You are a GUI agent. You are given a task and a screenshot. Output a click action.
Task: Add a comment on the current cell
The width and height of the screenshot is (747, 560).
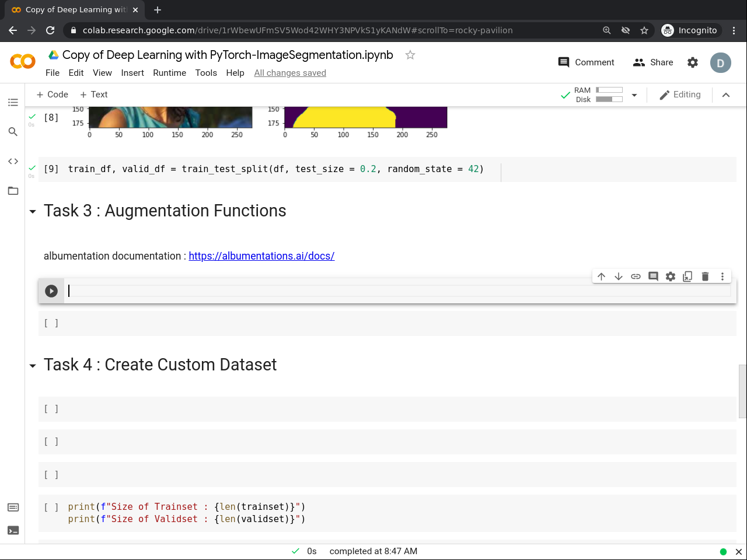click(x=653, y=276)
